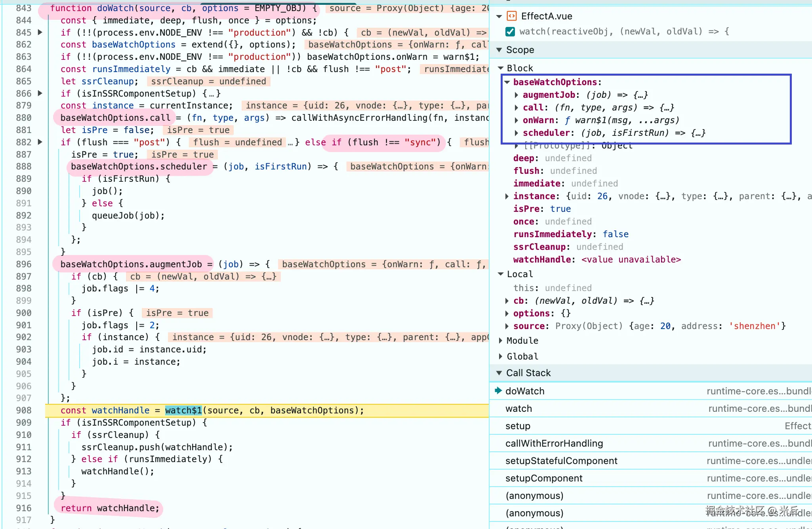Click the 'baseWatchOptions.call' assignment code
This screenshot has width=812, height=529.
tap(115, 118)
